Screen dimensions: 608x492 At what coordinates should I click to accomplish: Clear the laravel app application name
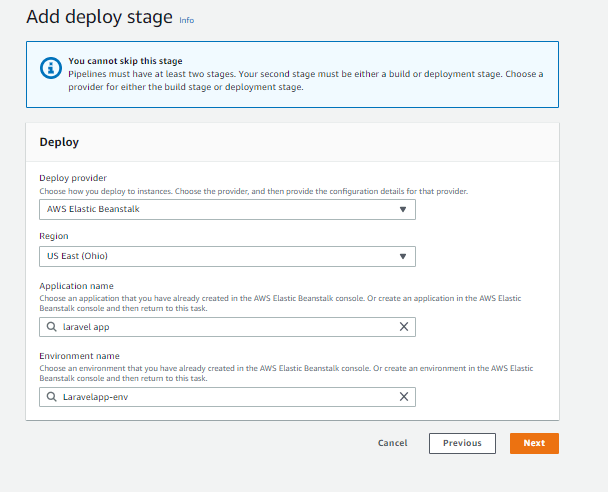(404, 327)
